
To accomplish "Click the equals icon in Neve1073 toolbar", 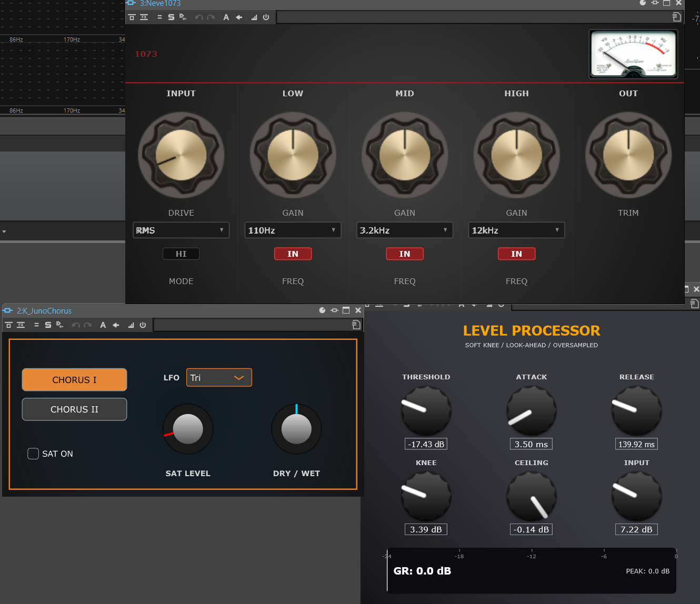I will [x=159, y=17].
